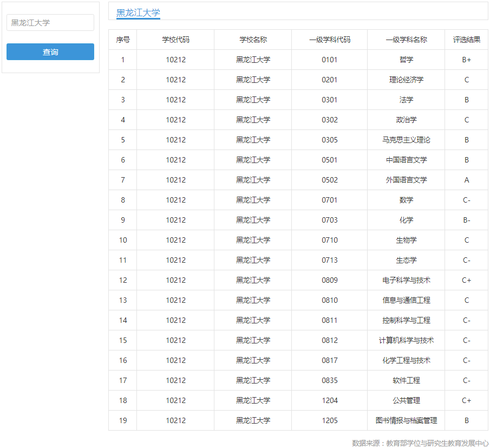Click the 评选结果 column header

(x=467, y=40)
